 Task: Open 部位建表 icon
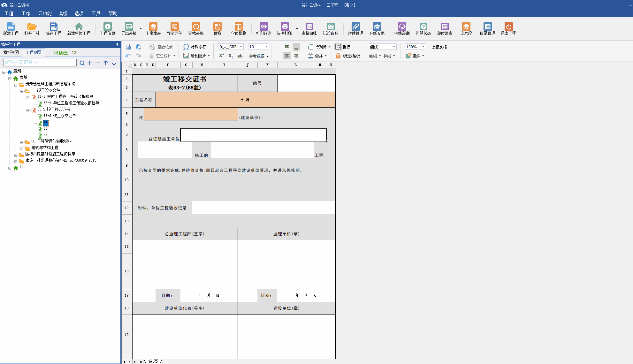point(445,29)
